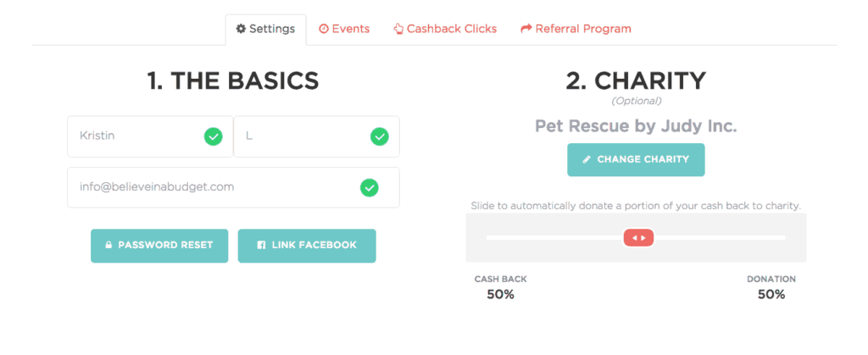Click the pencil icon on Change Charity
This screenshot has height=355, width=868.
tap(586, 159)
